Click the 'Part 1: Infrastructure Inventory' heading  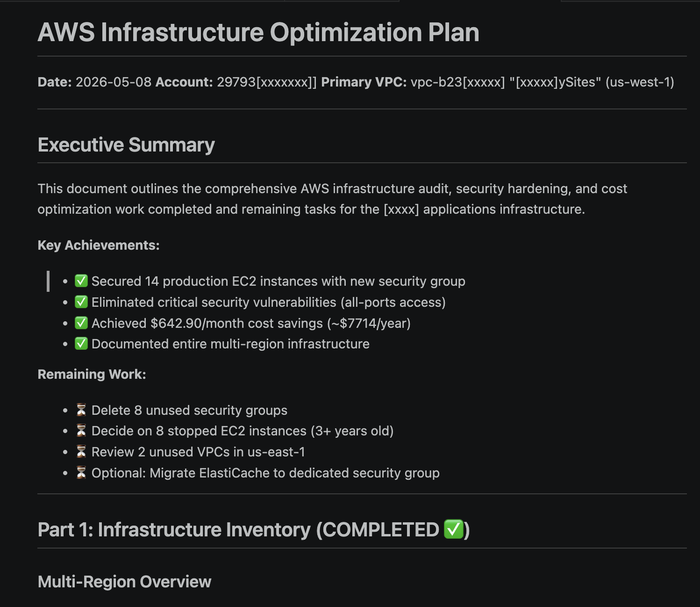click(254, 530)
